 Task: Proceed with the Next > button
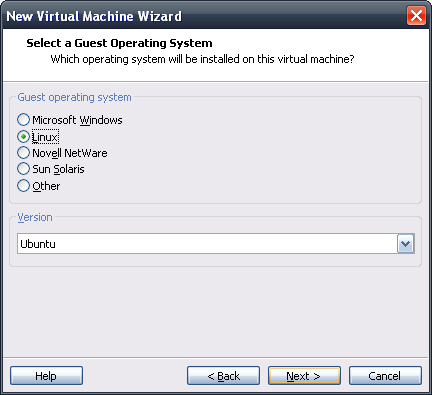(304, 376)
